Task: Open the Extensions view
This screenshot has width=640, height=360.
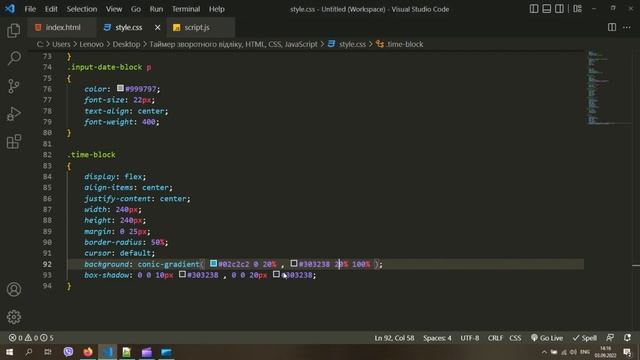Action: pos(13,141)
